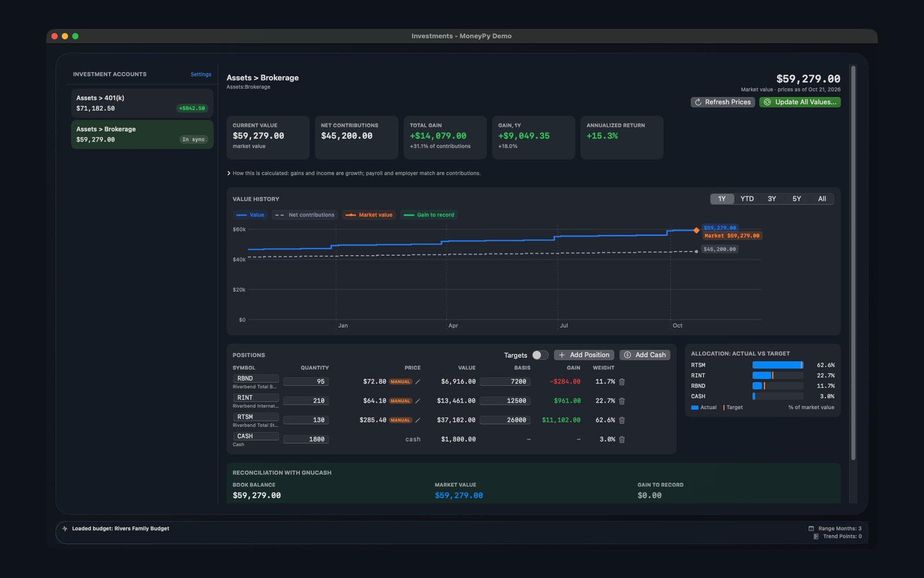Toggle the Net contributions legend item

[304, 215]
